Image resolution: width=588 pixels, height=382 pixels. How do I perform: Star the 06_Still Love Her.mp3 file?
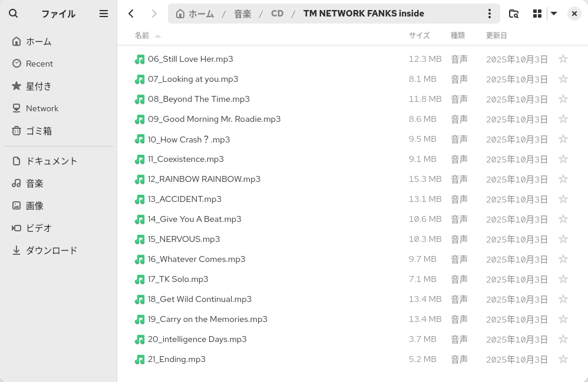click(563, 59)
